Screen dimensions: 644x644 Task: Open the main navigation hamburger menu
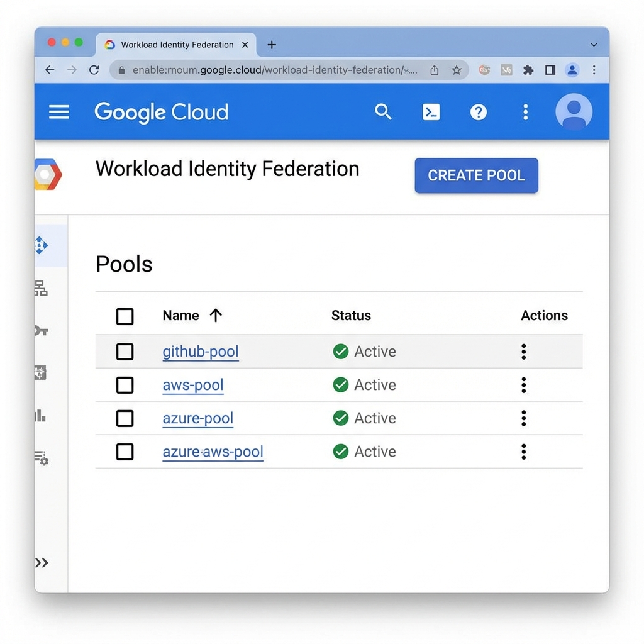(x=59, y=112)
